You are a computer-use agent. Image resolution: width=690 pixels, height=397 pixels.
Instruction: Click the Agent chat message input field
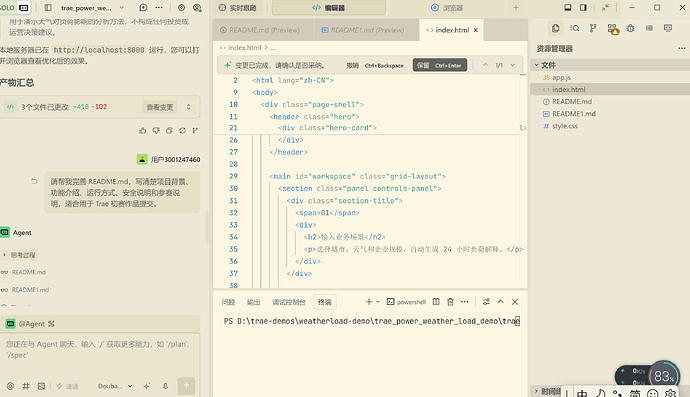tap(99, 349)
